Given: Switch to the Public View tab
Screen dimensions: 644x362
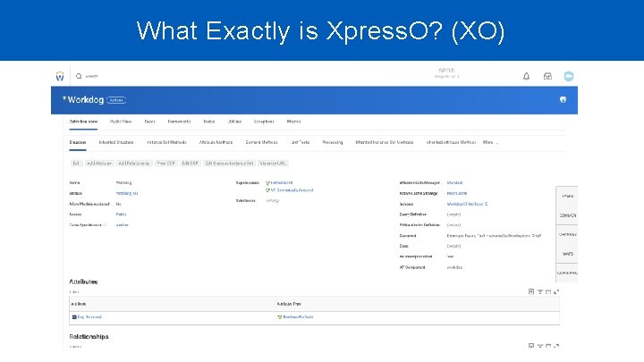Looking at the screenshot, I should [121, 122].
